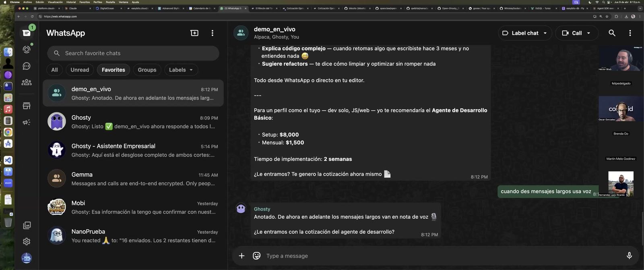The image size is (644, 270).
Task: Expand the Call options dropdown
Action: [x=588, y=33]
